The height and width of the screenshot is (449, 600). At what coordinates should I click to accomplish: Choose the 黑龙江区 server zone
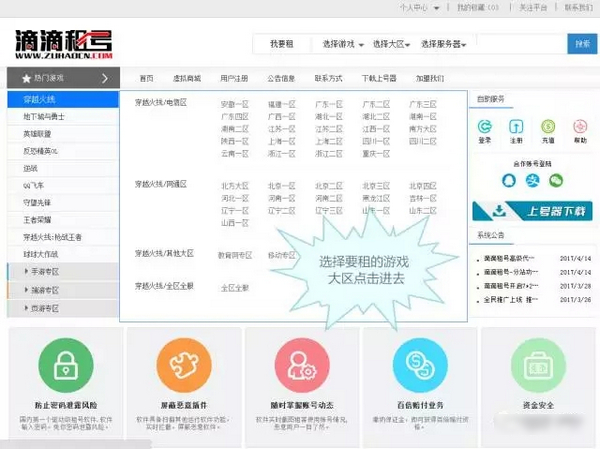(x=376, y=198)
